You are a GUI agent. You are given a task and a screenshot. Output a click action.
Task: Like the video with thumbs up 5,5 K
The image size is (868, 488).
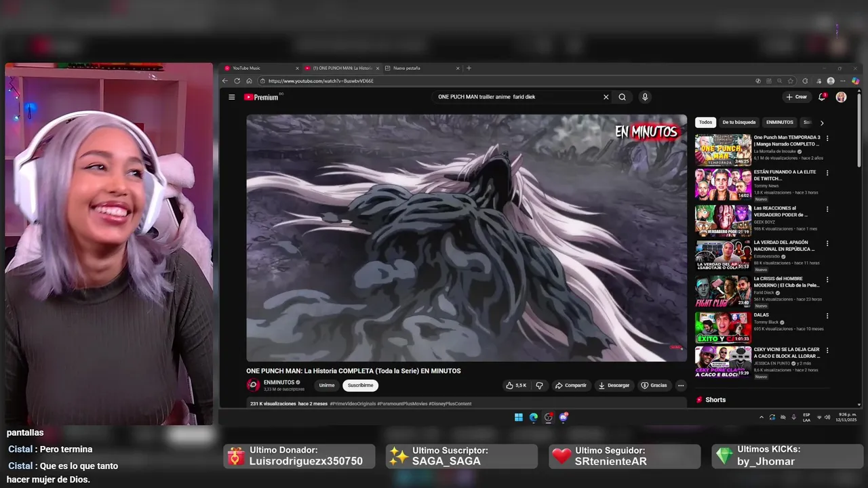coord(516,385)
